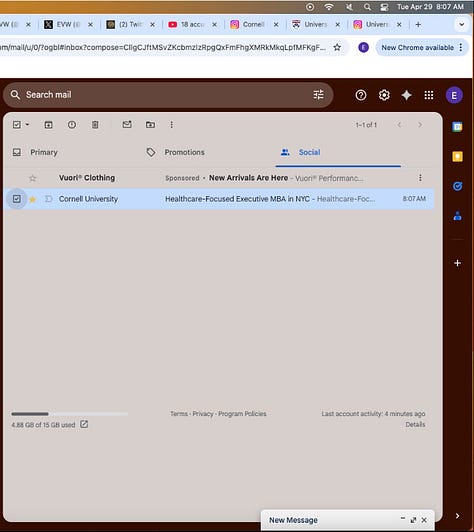This screenshot has height=532, width=474.
Task: Open Google Keep side panel icon
Action: [x=457, y=156]
